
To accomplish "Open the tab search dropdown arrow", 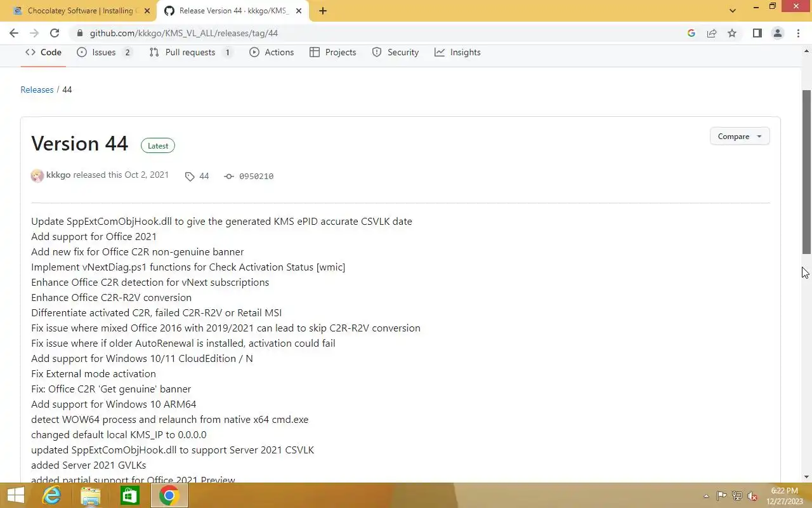I will pyautogui.click(x=733, y=11).
